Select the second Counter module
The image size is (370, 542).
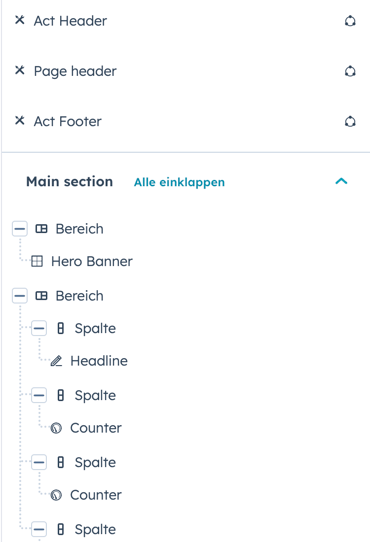[86, 495]
